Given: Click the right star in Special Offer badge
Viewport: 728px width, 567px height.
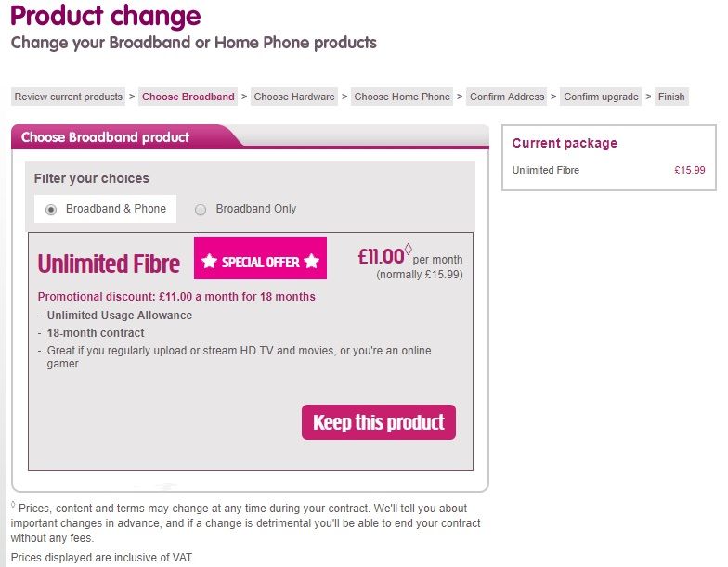Looking at the screenshot, I should coord(311,262).
